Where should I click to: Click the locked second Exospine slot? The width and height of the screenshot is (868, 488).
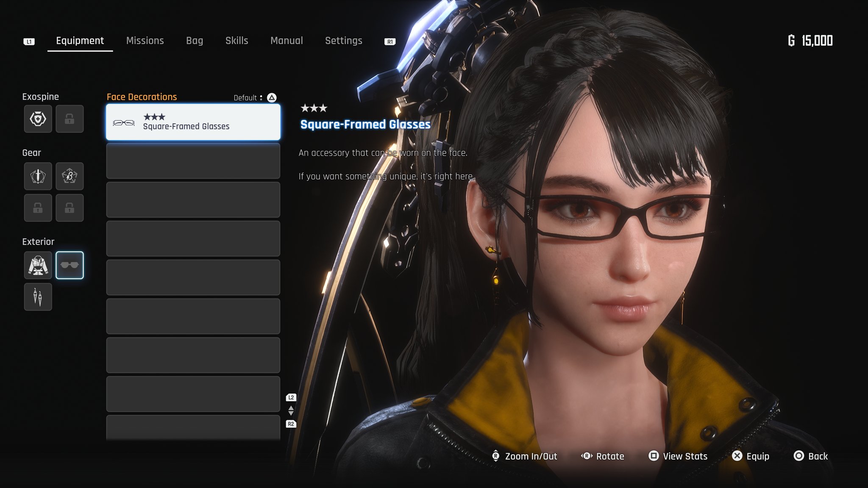[x=70, y=119]
